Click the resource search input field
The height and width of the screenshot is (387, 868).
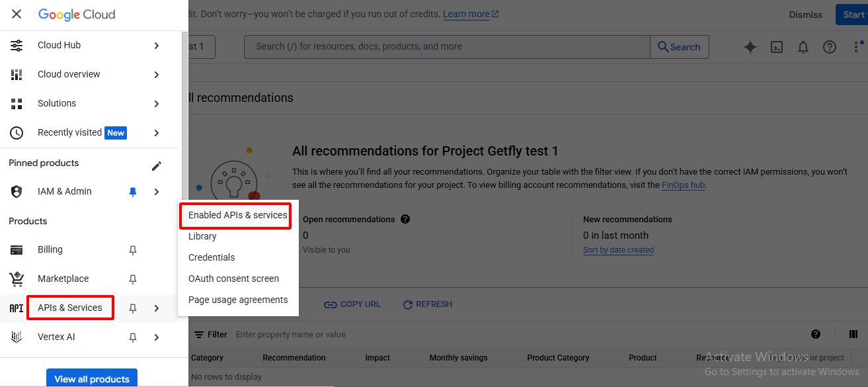coord(446,47)
